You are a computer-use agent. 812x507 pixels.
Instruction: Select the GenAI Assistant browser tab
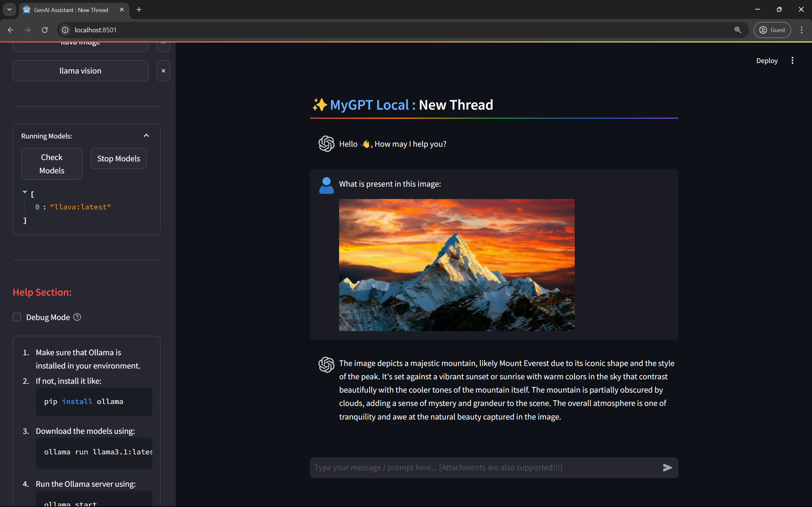coord(71,10)
